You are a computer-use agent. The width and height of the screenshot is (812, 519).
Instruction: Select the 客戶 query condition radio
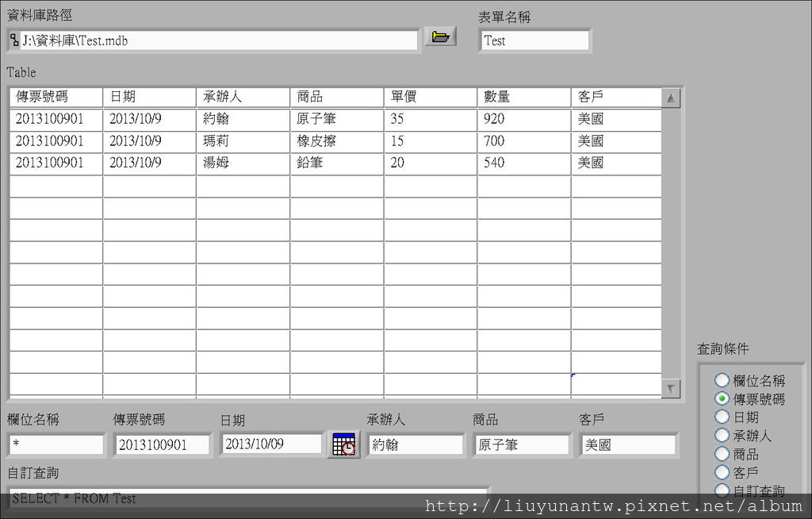(722, 472)
